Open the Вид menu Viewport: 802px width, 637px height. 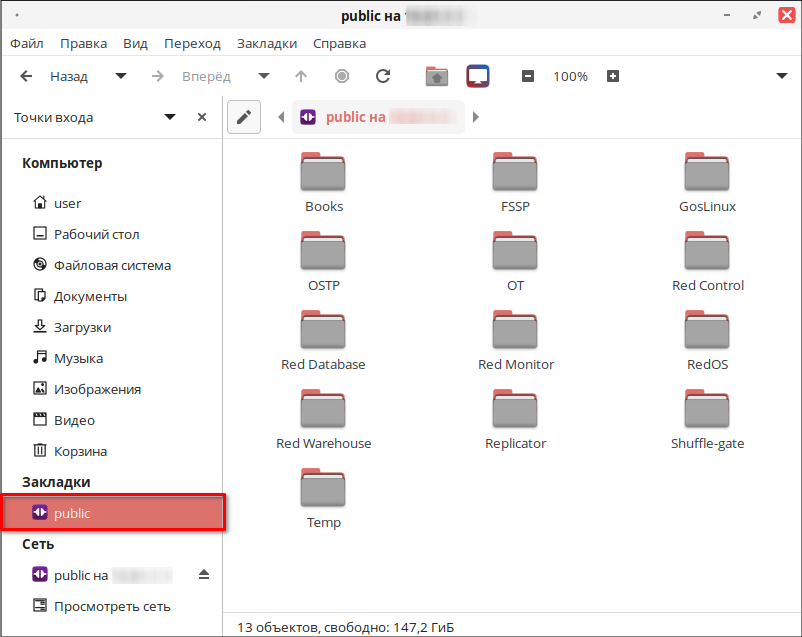[135, 43]
